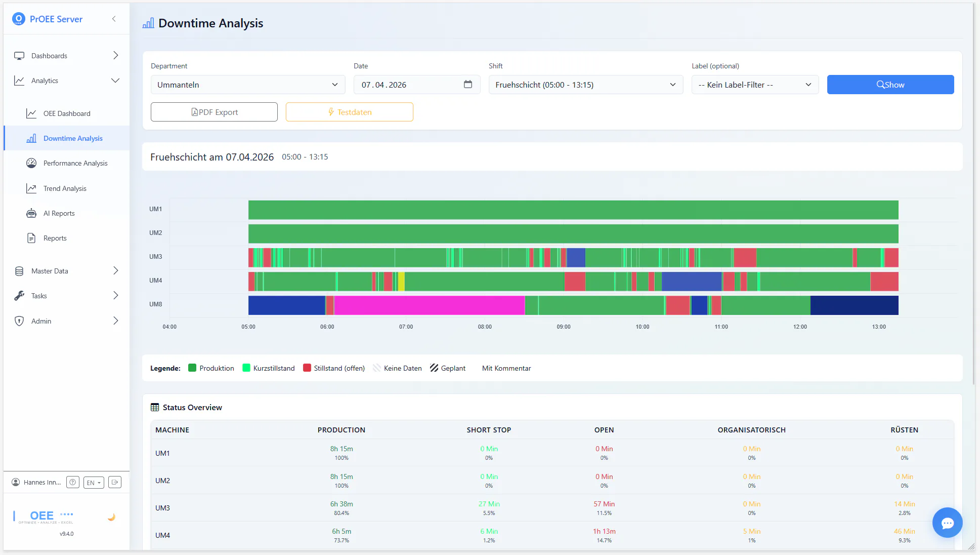Viewport: 980px width, 555px height.
Task: Open the EN language selector
Action: tap(94, 483)
